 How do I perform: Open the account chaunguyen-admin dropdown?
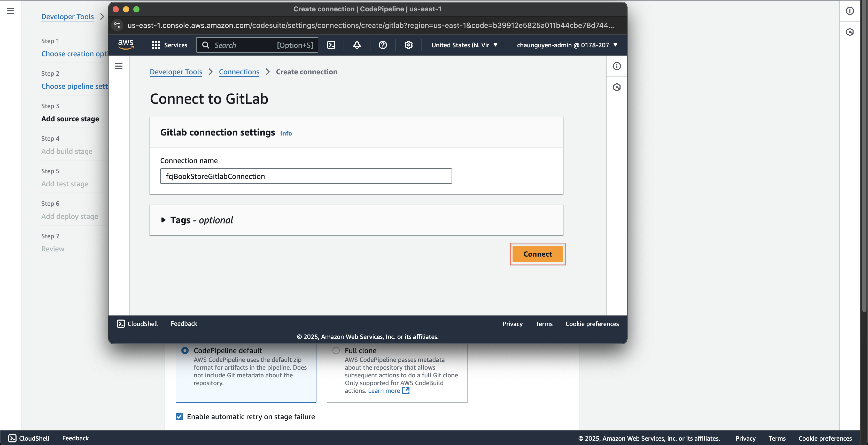click(x=566, y=44)
